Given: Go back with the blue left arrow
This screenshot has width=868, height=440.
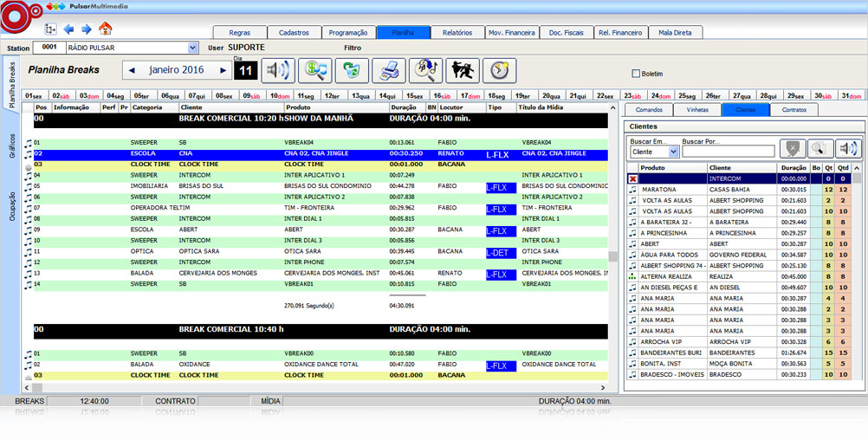Looking at the screenshot, I should 68,29.
